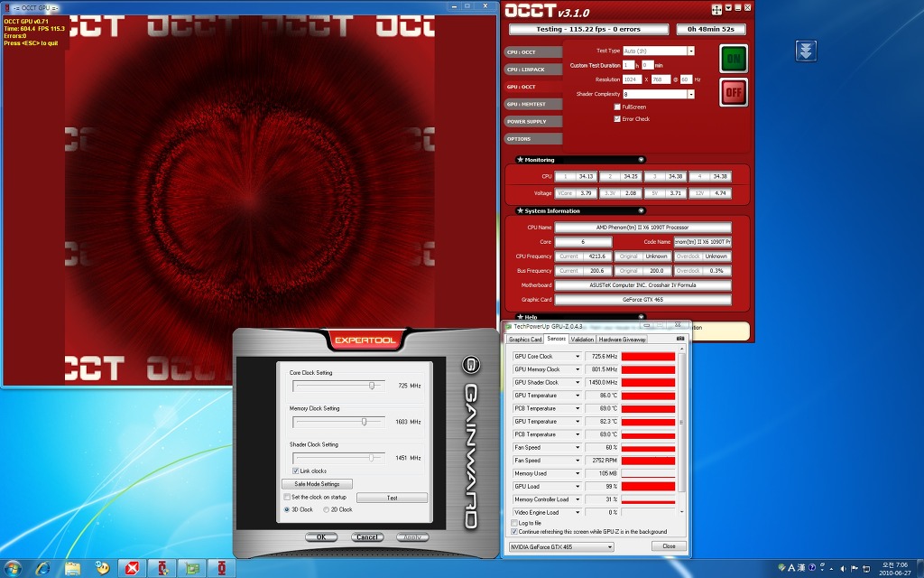Click the Korean IME 'A' mode indicator
This screenshot has height=578, width=924.
tap(791, 567)
